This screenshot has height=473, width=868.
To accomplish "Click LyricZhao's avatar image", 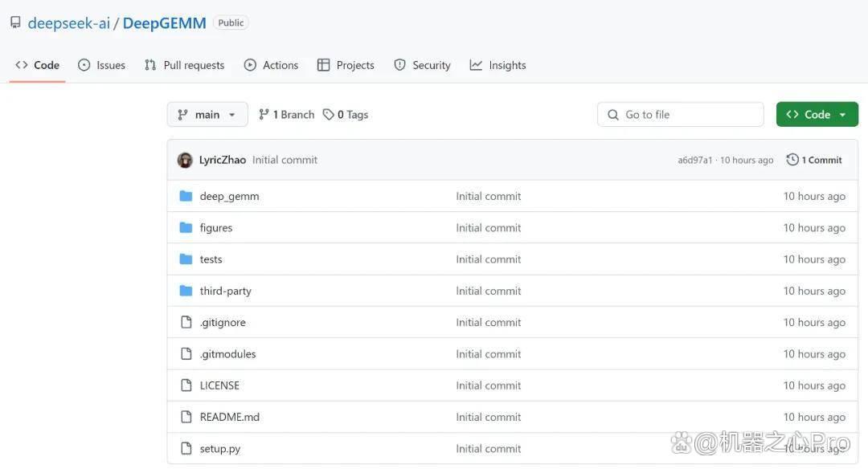I will pyautogui.click(x=185, y=160).
